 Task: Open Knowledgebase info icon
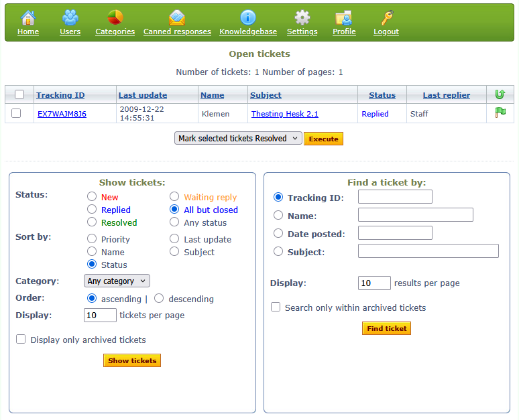click(248, 17)
